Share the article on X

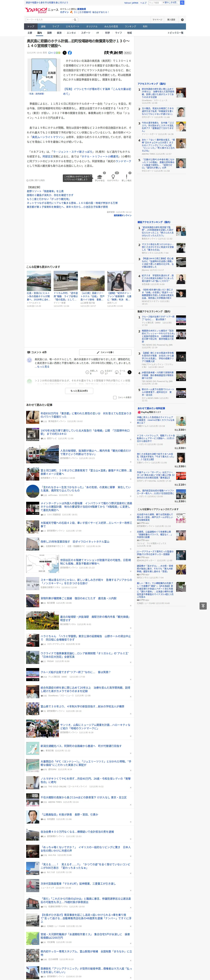64,53
